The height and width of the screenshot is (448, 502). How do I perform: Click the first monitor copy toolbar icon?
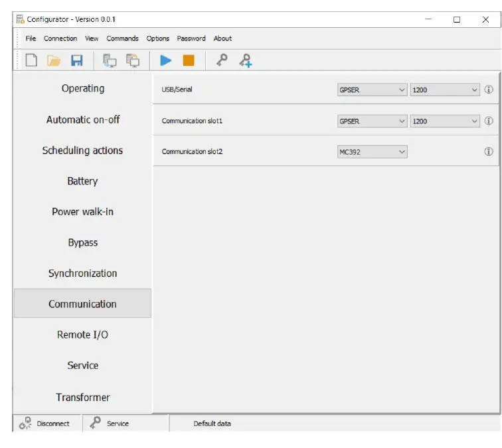point(110,60)
